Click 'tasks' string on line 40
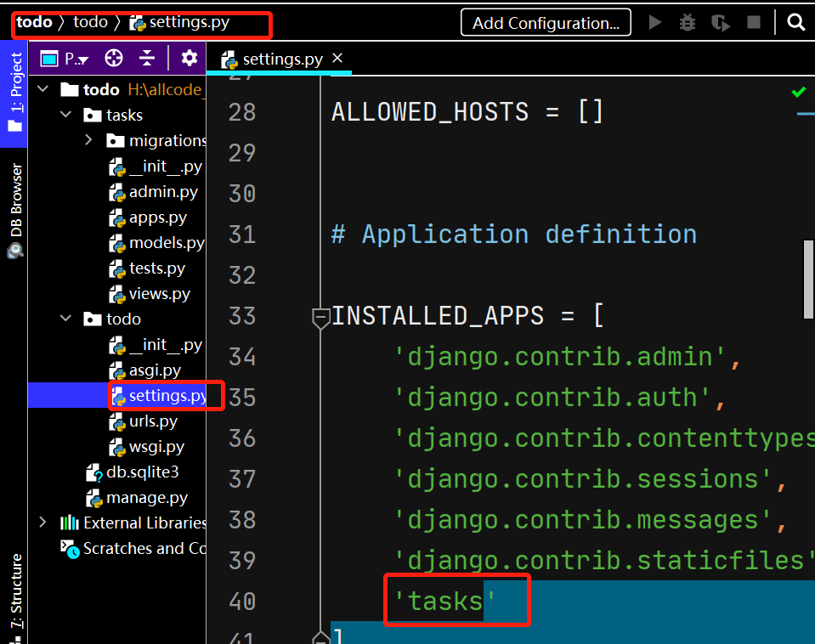 pyautogui.click(x=445, y=602)
